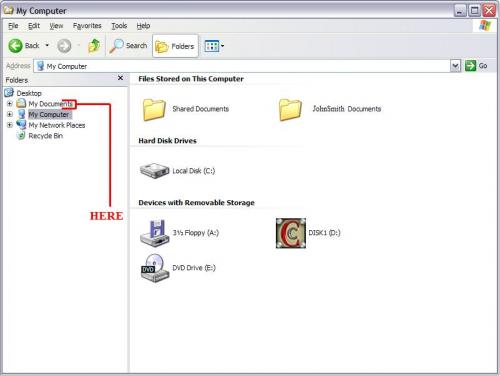The image size is (500, 376).
Task: Select the DISK1 (D:) drive icon
Action: click(291, 233)
